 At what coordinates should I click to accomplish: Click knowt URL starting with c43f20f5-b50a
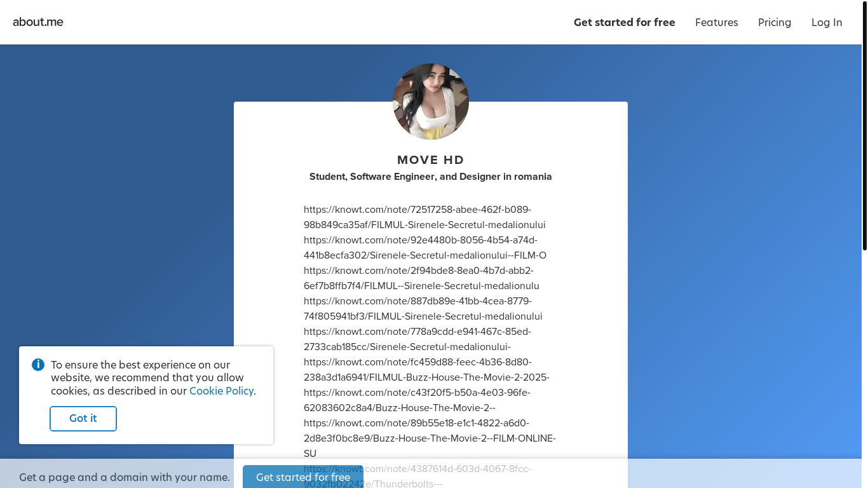coord(417,400)
